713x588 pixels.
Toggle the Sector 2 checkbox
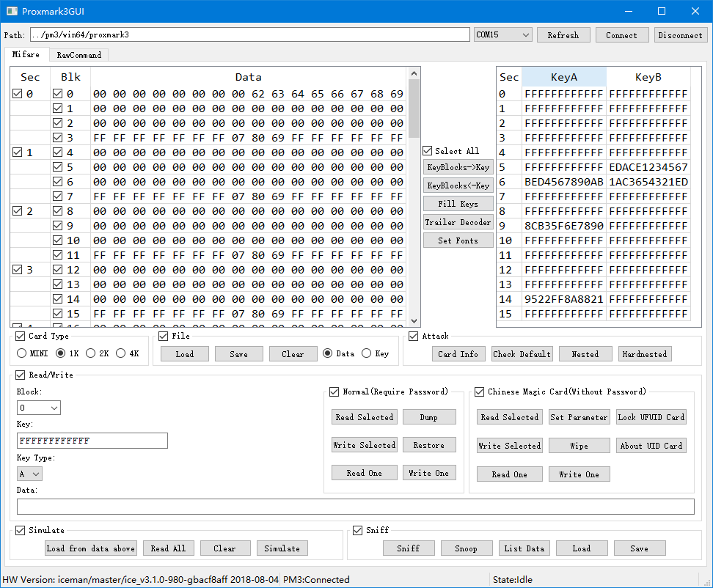point(18,211)
